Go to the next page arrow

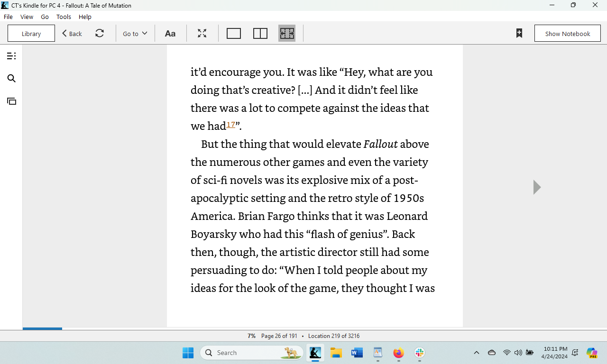pyautogui.click(x=537, y=187)
